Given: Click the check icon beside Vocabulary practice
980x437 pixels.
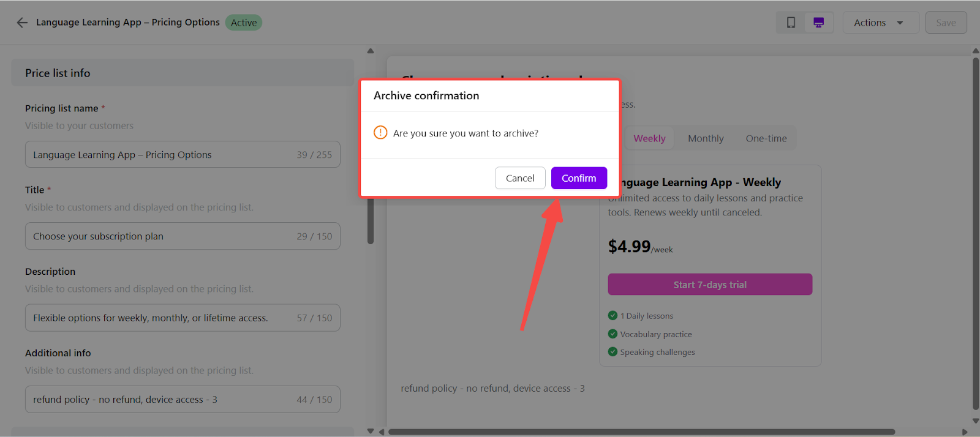Looking at the screenshot, I should click(612, 334).
